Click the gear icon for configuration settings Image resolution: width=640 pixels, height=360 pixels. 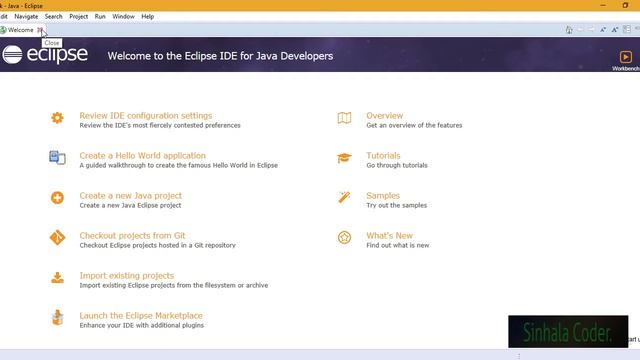57,118
